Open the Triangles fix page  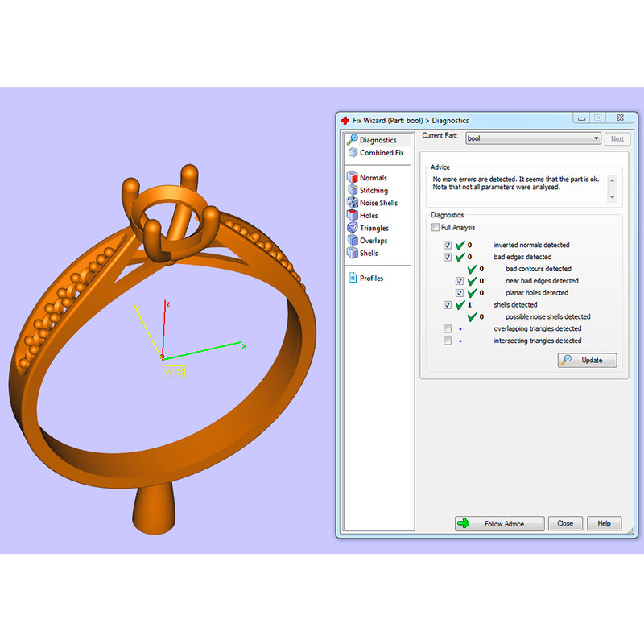[374, 228]
